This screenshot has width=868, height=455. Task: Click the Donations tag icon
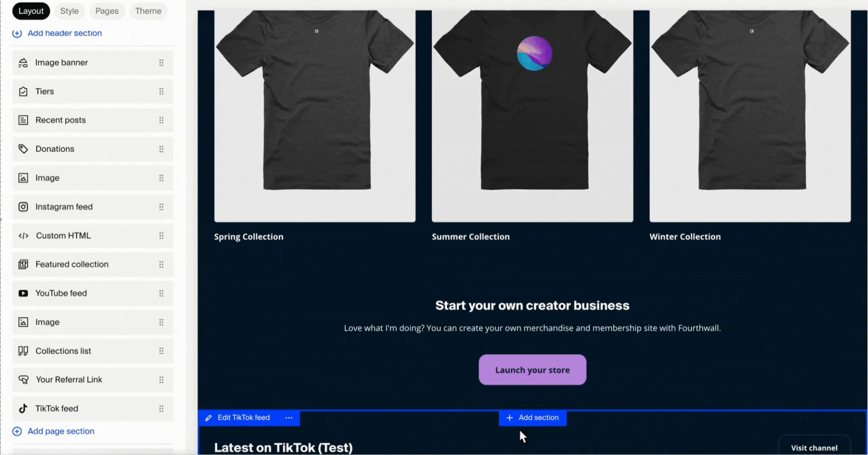[x=23, y=149]
